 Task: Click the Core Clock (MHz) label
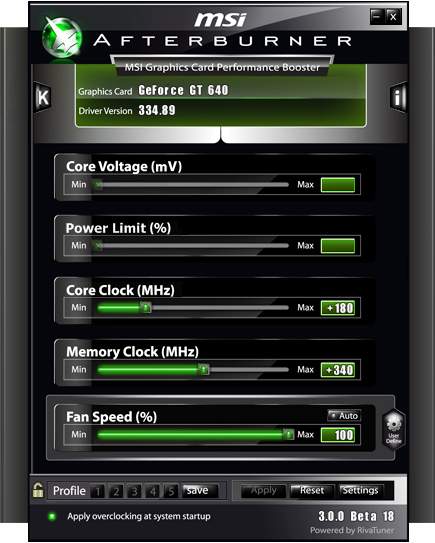pyautogui.click(x=120, y=290)
